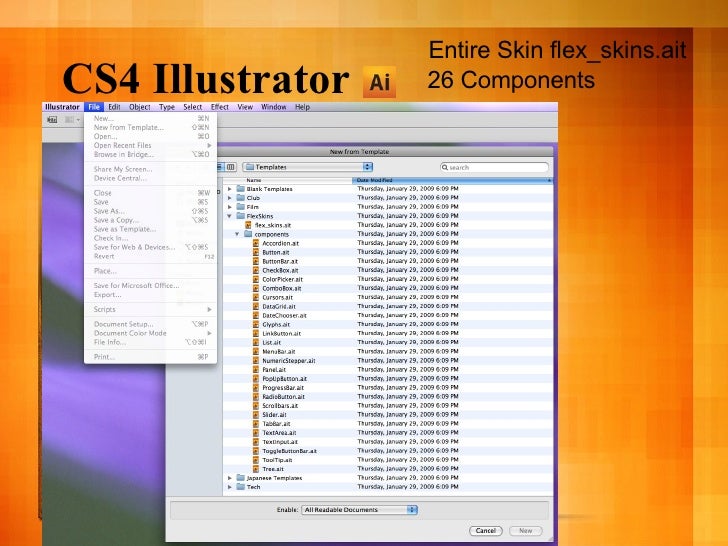Switch to column view icon in dialog
Image resolution: width=728 pixels, height=546 pixels.
(x=230, y=167)
